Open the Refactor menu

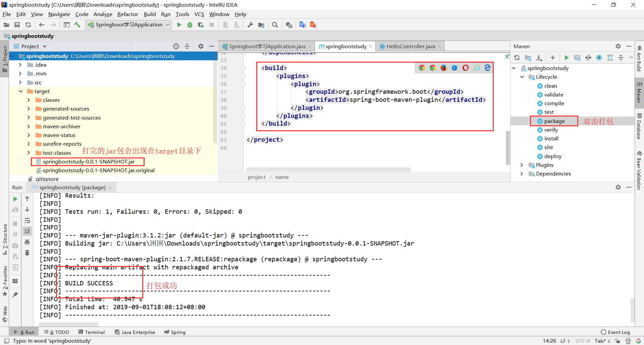coord(127,14)
